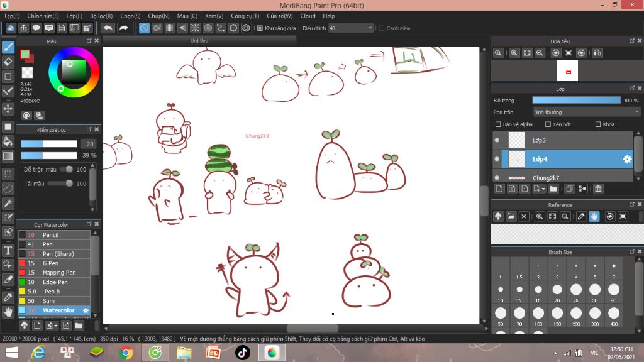Zoom in the Navigator panel
Image resolution: width=644 pixels, height=362 pixels.
(x=514, y=53)
